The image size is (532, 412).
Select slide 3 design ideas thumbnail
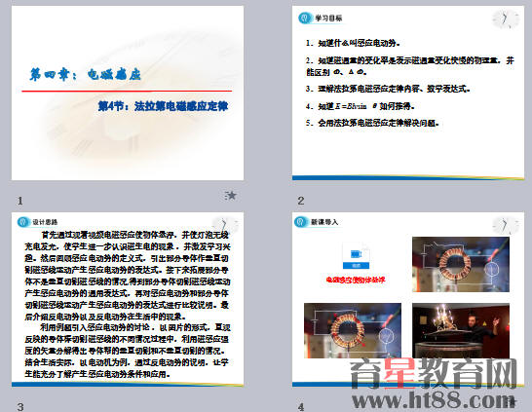(x=128, y=299)
